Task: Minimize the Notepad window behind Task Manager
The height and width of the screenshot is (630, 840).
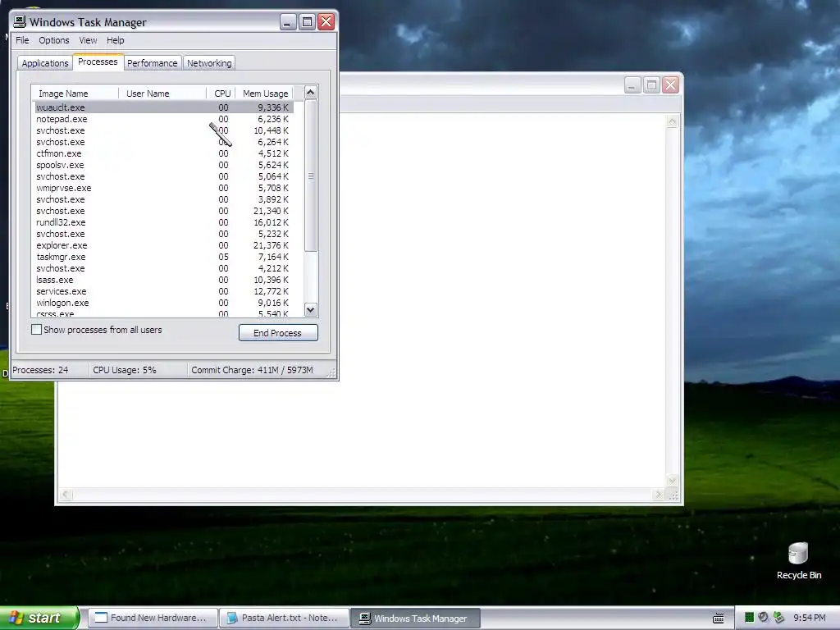Action: (632, 85)
